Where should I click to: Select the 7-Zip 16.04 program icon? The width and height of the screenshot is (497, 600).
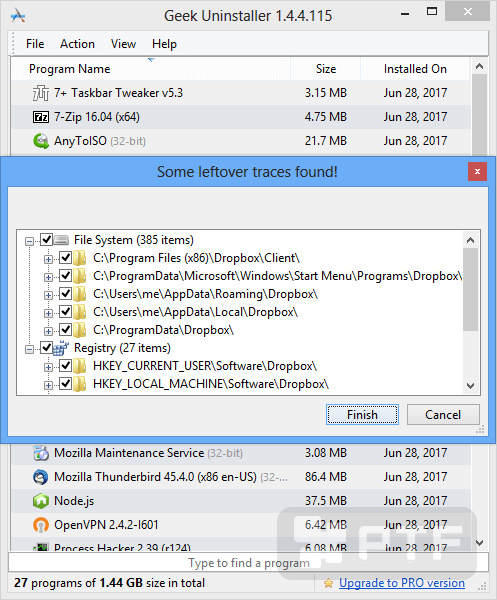click(41, 117)
